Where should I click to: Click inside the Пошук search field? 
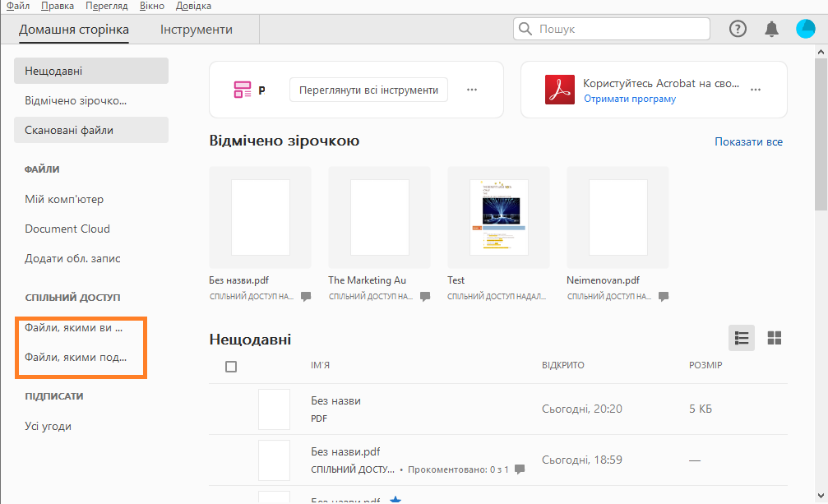[x=612, y=29]
